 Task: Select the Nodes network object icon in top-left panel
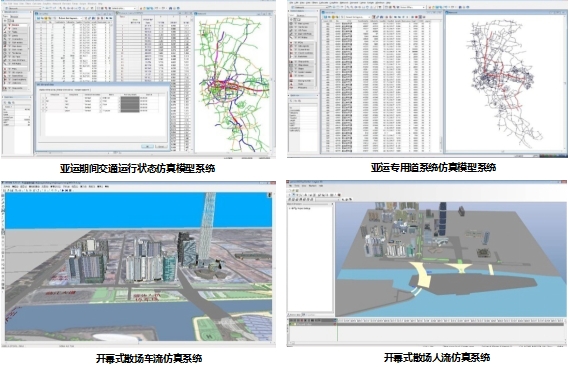pyautogui.click(x=5, y=25)
